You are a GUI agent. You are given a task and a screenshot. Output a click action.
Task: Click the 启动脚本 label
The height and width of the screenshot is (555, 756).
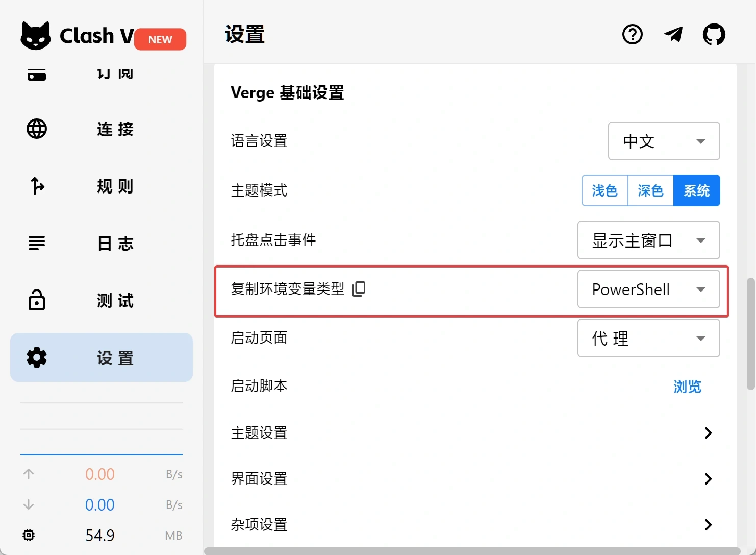259,385
